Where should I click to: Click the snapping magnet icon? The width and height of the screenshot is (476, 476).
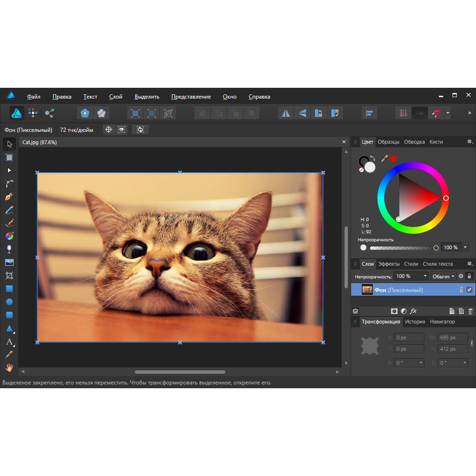pos(436,113)
